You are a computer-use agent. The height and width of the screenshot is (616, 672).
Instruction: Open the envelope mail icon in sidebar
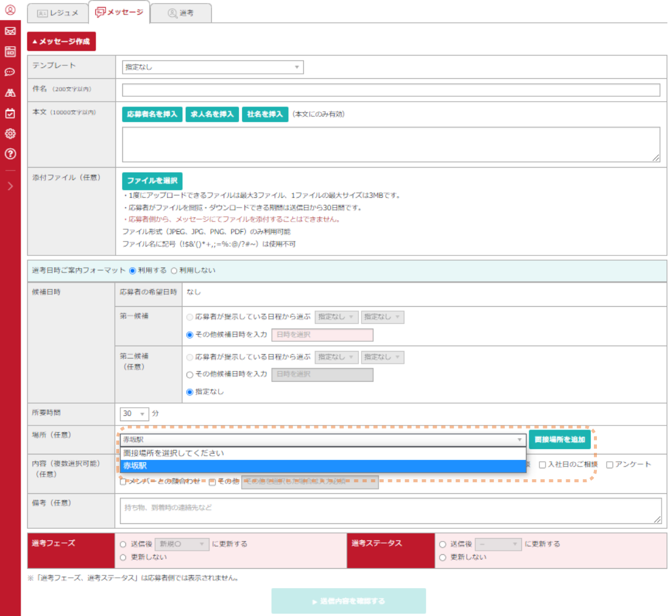click(x=10, y=31)
